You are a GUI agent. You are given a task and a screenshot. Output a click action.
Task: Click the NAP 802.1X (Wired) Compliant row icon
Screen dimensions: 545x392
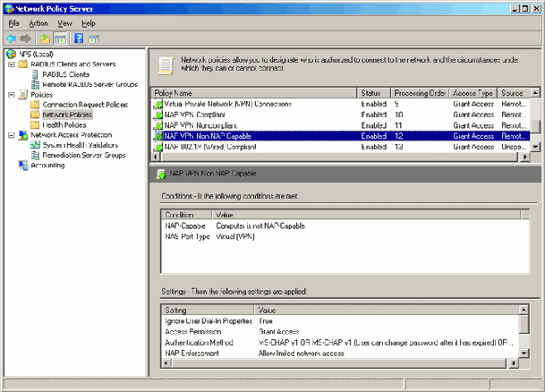(158, 147)
